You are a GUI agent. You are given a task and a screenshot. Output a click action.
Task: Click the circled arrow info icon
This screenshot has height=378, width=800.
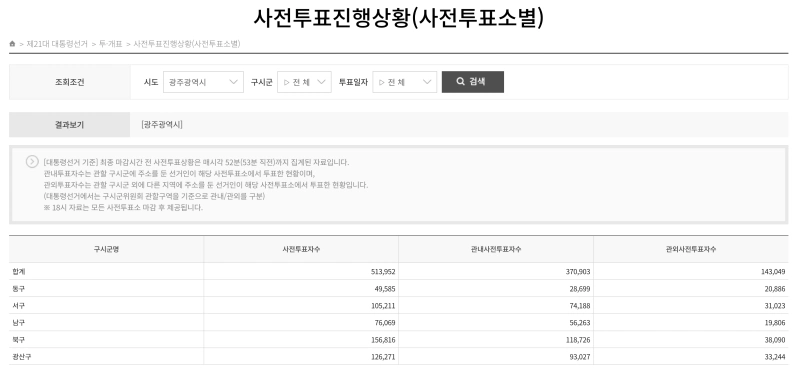click(x=32, y=162)
